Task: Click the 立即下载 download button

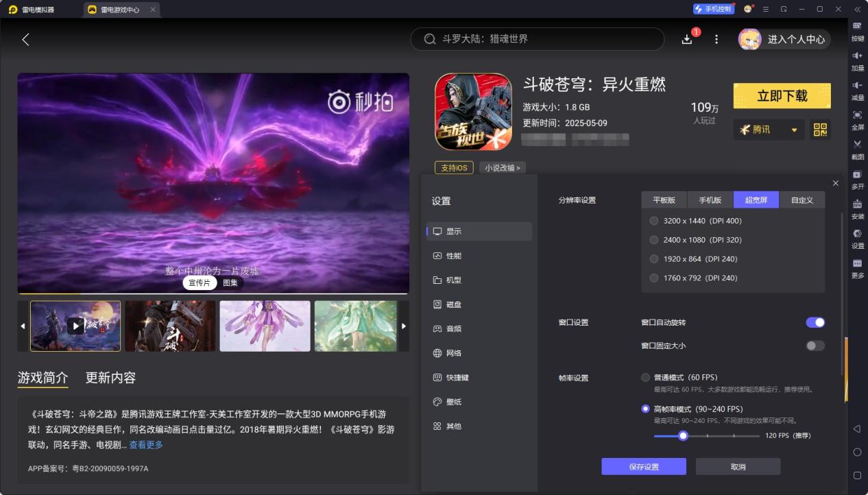Action: (782, 96)
